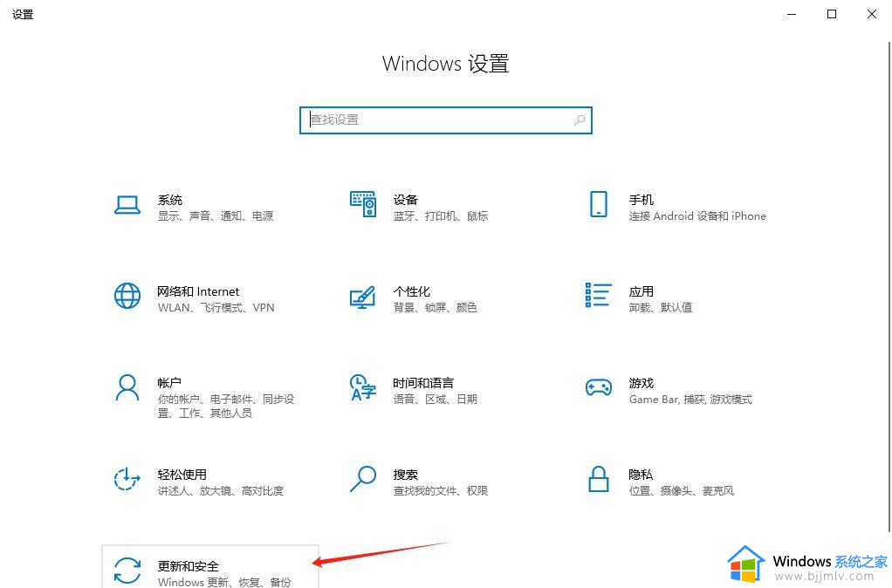Click the text 显示、声音、通知、电源
This screenshot has width=892, height=588.
pyautogui.click(x=216, y=216)
